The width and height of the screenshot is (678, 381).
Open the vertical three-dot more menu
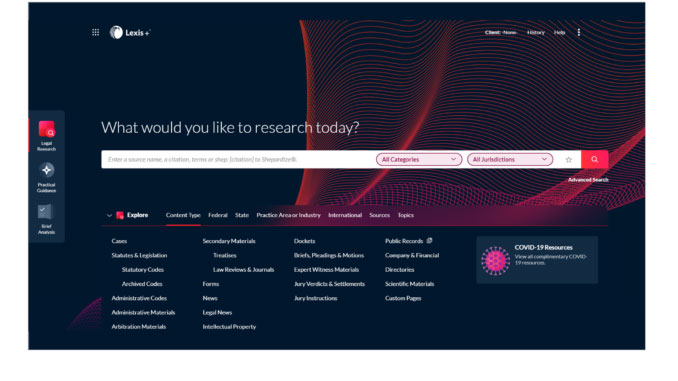tap(579, 32)
